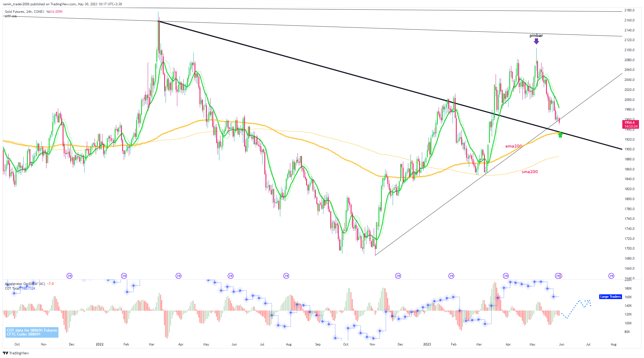Screen dimensions: 644x358
Task: Select the 1900.0 price axis label
Action: point(630,149)
